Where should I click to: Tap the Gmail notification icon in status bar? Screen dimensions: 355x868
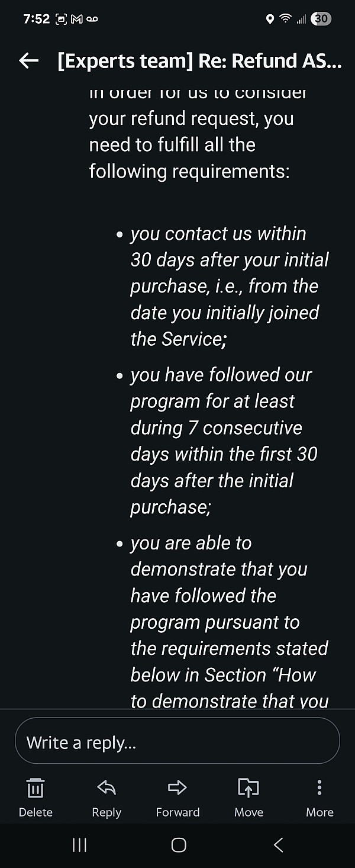pos(76,19)
